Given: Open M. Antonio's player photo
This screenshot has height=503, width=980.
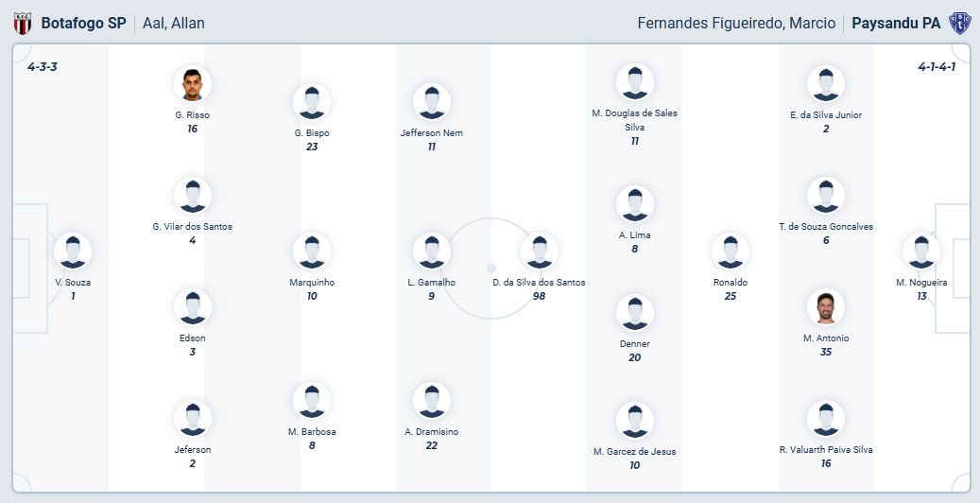Looking at the screenshot, I should [x=825, y=307].
